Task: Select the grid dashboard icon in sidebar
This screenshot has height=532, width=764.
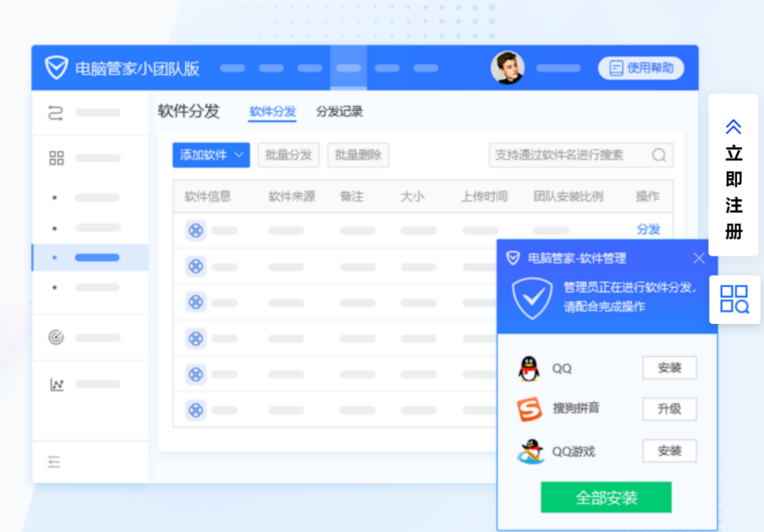Action: pyautogui.click(x=55, y=157)
